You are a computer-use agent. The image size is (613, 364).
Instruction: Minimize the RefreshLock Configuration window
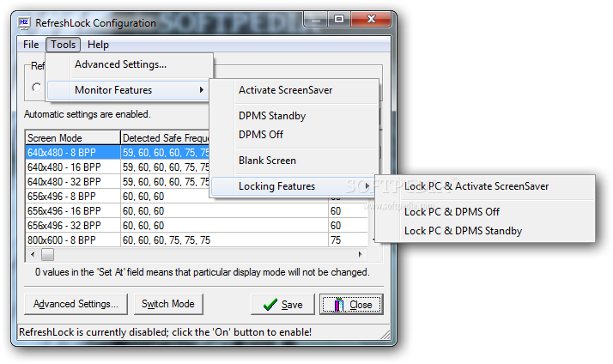317,19
